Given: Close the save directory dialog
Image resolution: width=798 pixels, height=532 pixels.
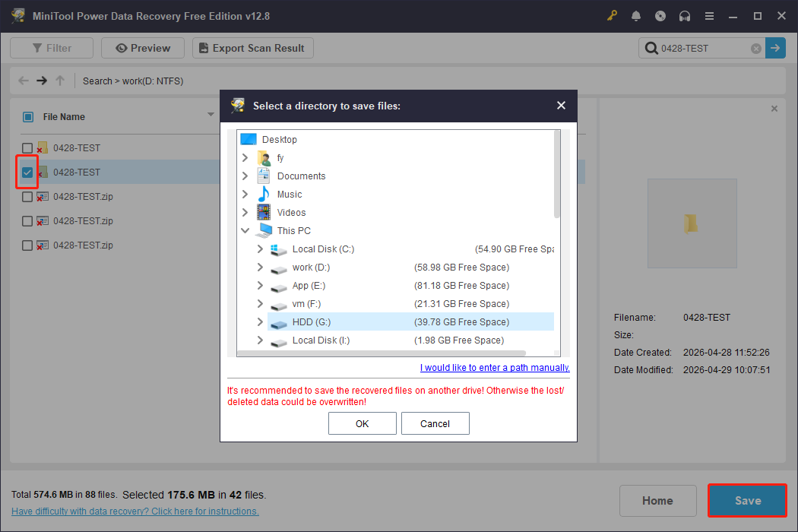Looking at the screenshot, I should click(562, 106).
